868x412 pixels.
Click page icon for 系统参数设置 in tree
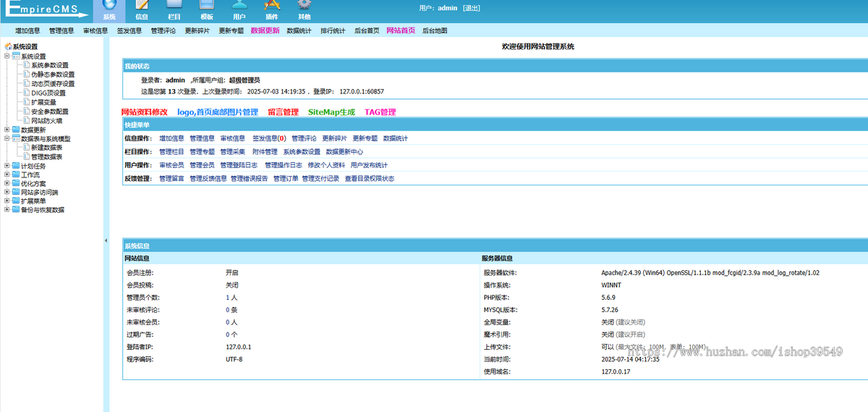[26, 65]
